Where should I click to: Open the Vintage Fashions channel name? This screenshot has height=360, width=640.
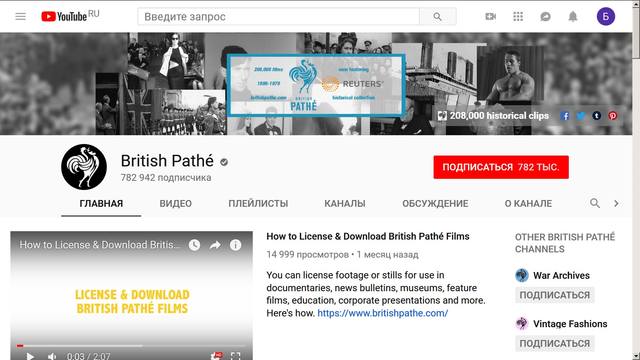point(570,324)
